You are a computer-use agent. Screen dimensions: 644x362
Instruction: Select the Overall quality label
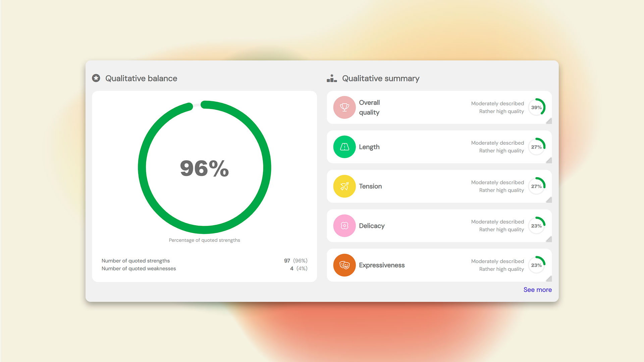(369, 107)
